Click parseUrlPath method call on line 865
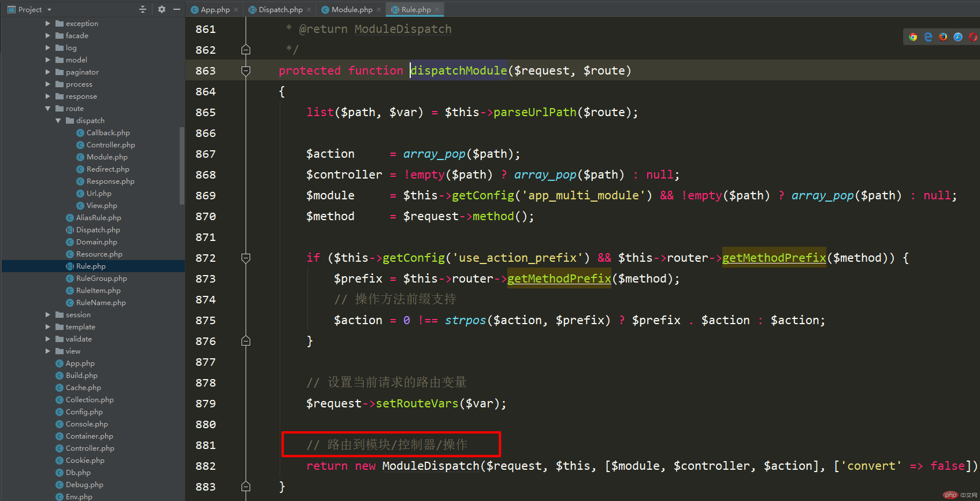This screenshot has height=501, width=980. tap(535, 112)
